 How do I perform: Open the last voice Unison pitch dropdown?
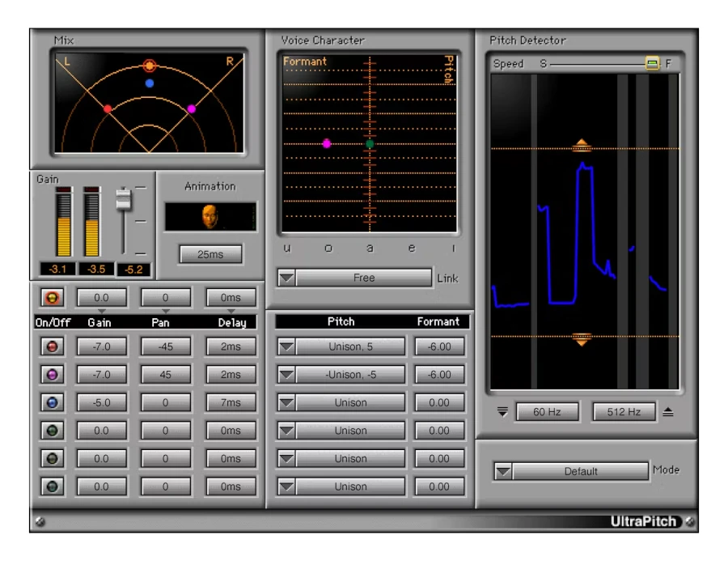point(286,487)
